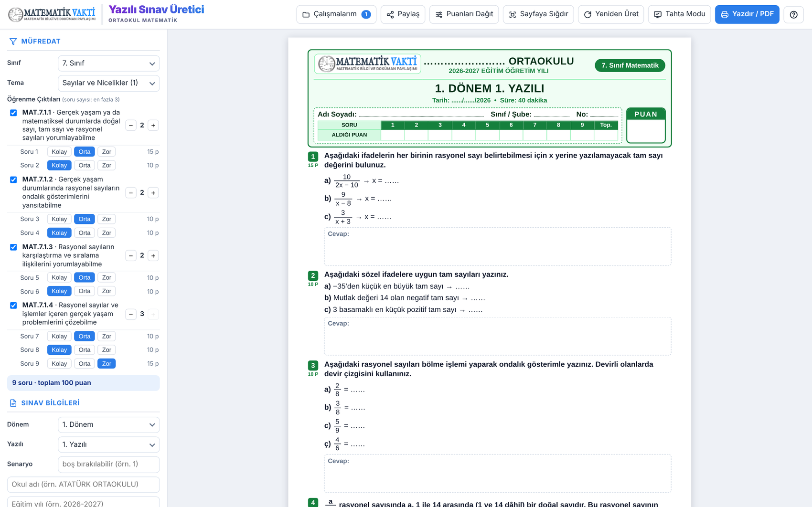The height and width of the screenshot is (507, 812).
Task: Increase question count for MAT.7.1.2
Action: (x=153, y=193)
